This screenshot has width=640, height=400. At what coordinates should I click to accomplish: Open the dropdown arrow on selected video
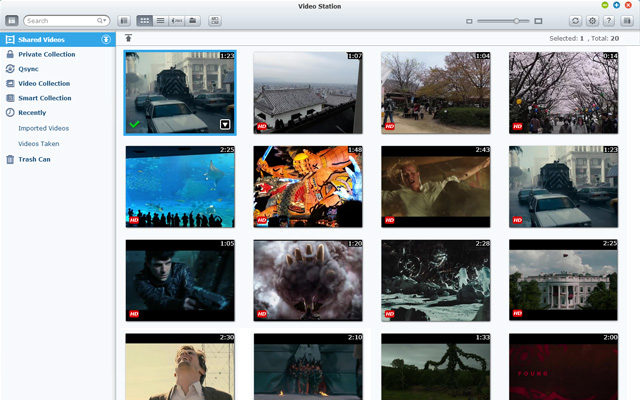[x=225, y=124]
